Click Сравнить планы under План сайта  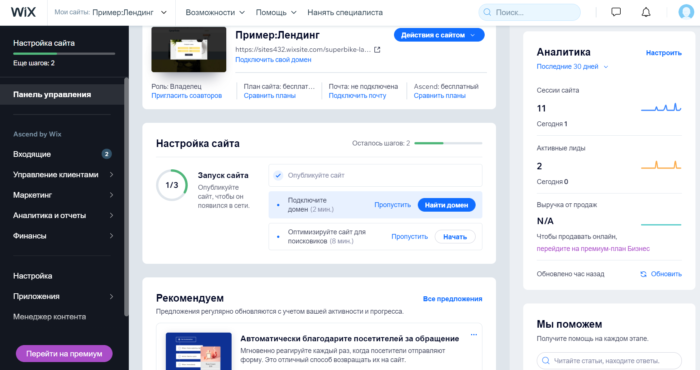270,96
